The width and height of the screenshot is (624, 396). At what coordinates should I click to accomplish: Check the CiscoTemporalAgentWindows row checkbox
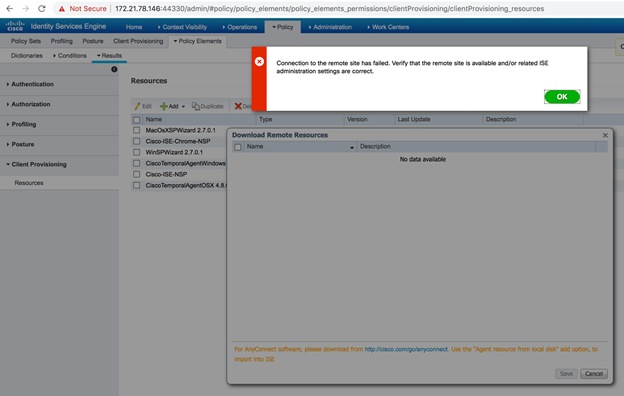coord(136,164)
